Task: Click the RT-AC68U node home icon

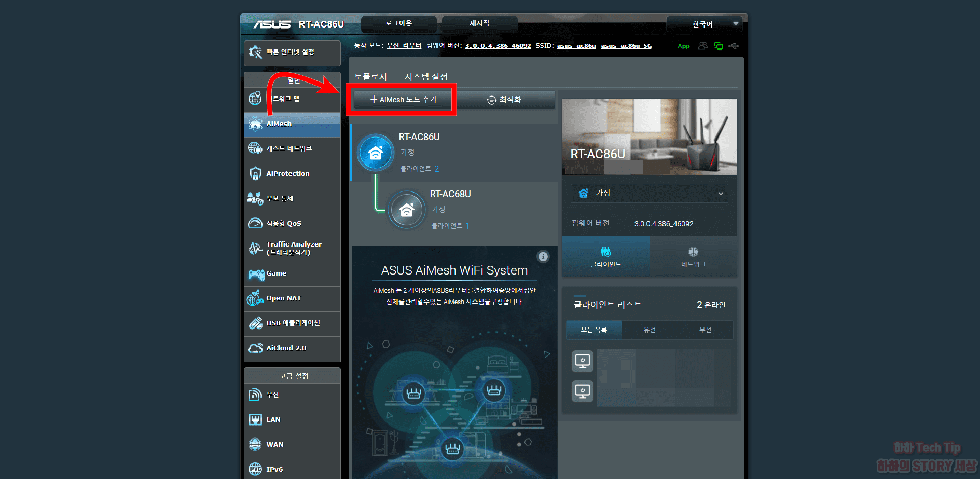Action: click(407, 210)
